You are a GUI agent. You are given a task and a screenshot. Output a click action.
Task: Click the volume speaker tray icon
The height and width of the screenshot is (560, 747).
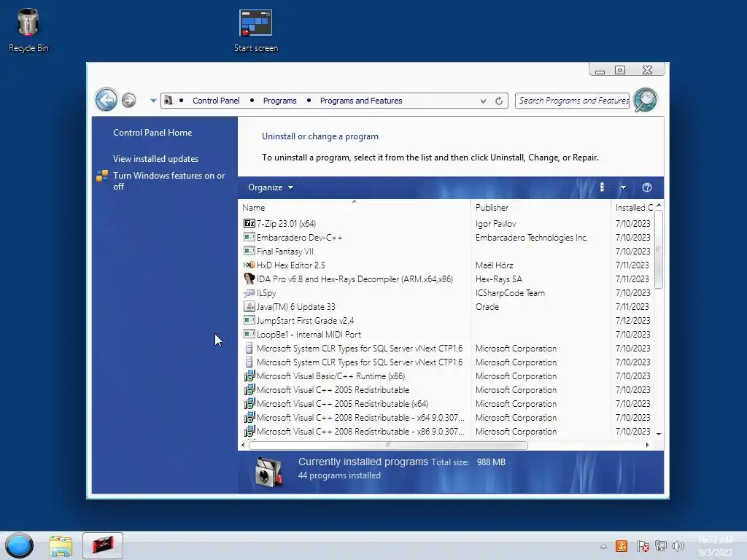(x=678, y=545)
